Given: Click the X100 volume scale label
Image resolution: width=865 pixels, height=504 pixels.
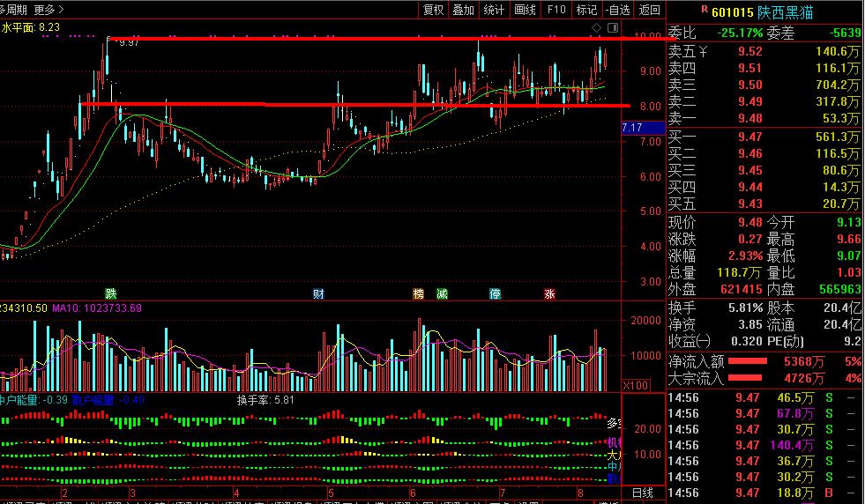Looking at the screenshot, I should 636,385.
